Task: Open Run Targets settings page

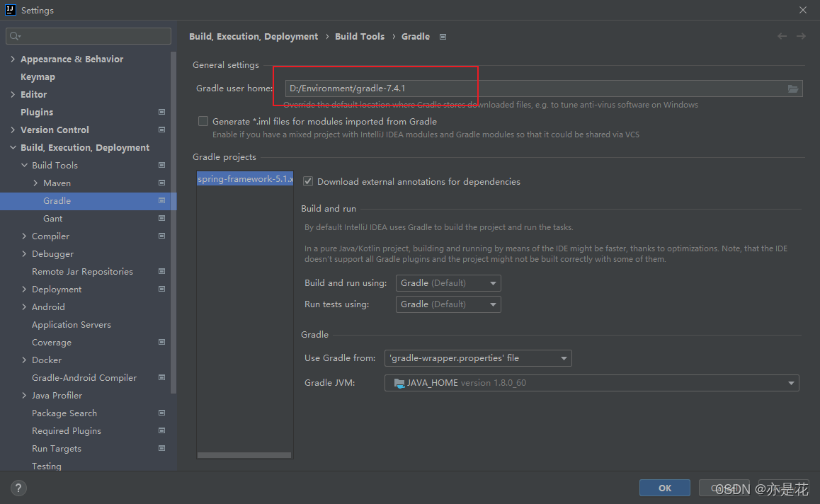Action: [x=57, y=449]
